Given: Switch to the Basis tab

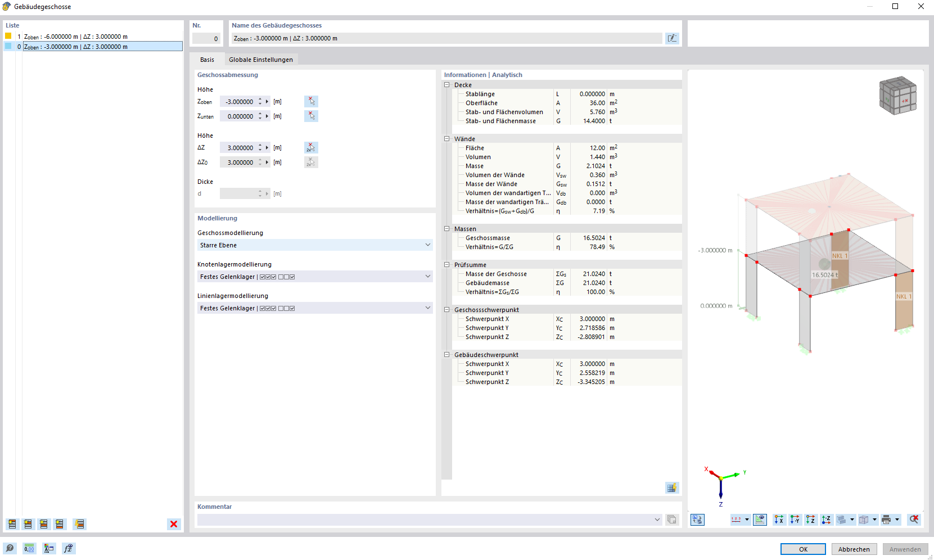Looking at the screenshot, I should (207, 60).
